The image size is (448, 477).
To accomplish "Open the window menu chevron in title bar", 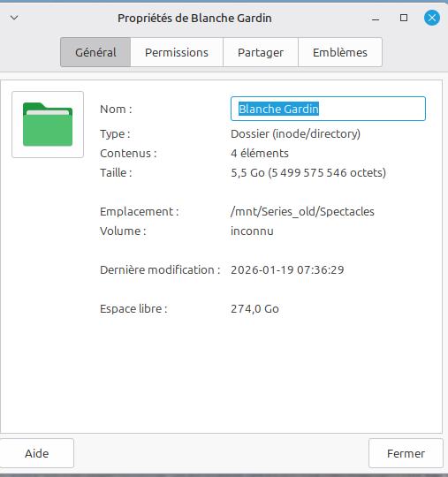I will click(14, 18).
